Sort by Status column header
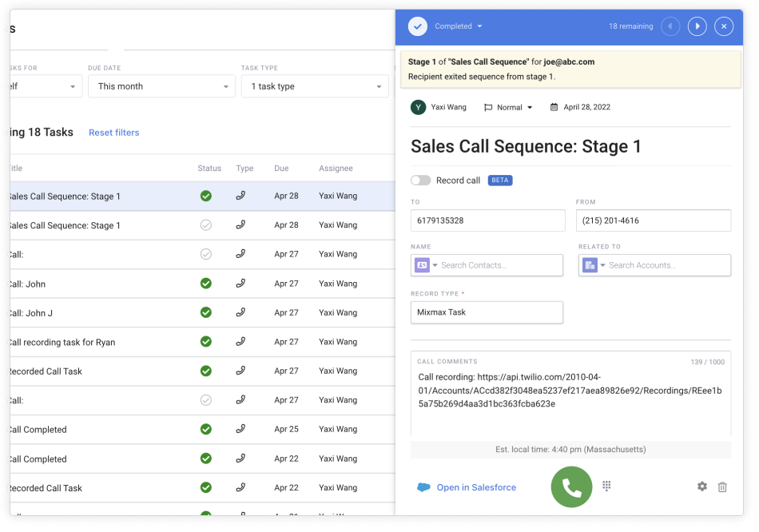The height and width of the screenshot is (532, 759). click(x=209, y=169)
